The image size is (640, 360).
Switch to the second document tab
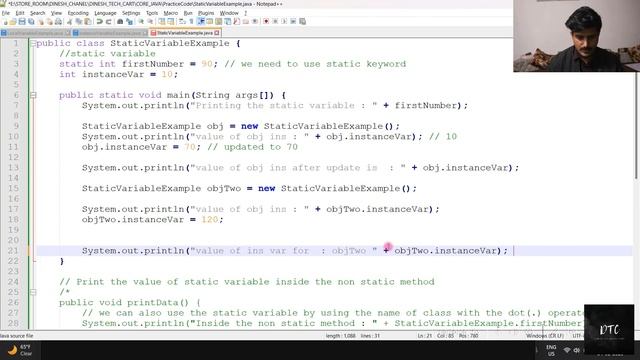tap(110, 33)
